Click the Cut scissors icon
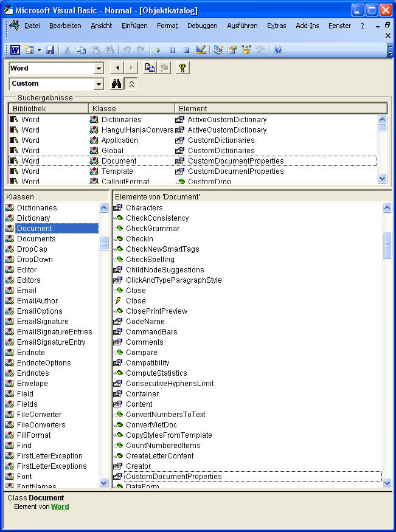The height and width of the screenshot is (532, 396). 67,50
